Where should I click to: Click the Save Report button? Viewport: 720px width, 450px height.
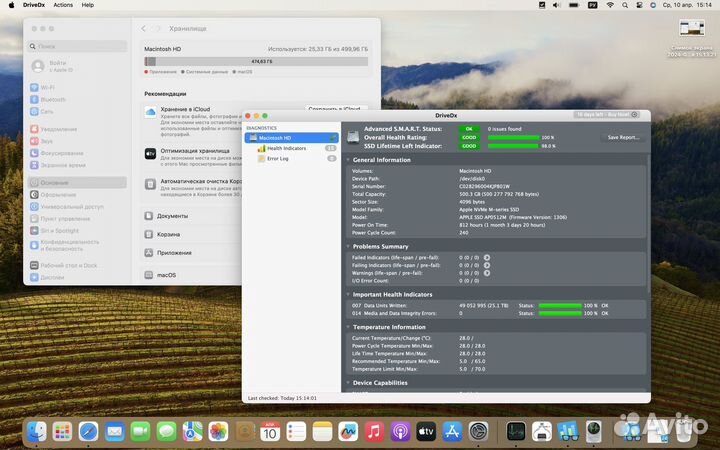[x=623, y=137]
